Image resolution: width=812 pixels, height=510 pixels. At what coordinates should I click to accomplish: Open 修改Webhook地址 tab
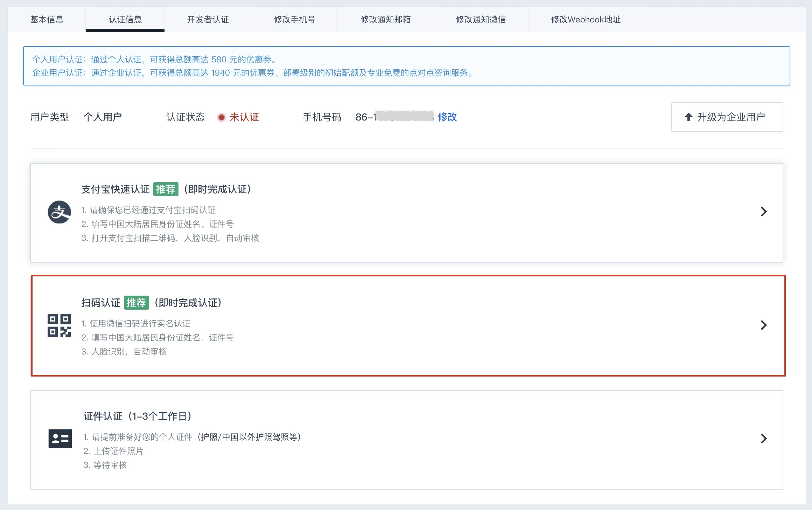pyautogui.click(x=586, y=20)
